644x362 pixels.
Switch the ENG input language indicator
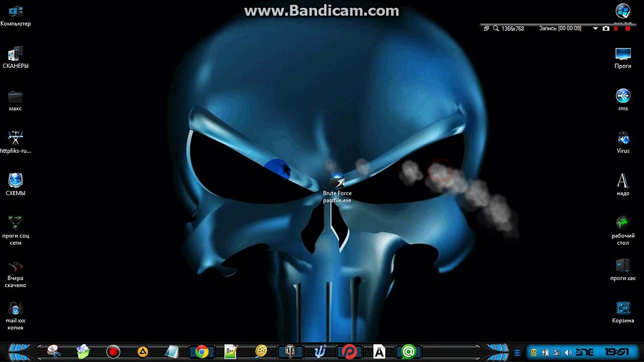click(584, 352)
